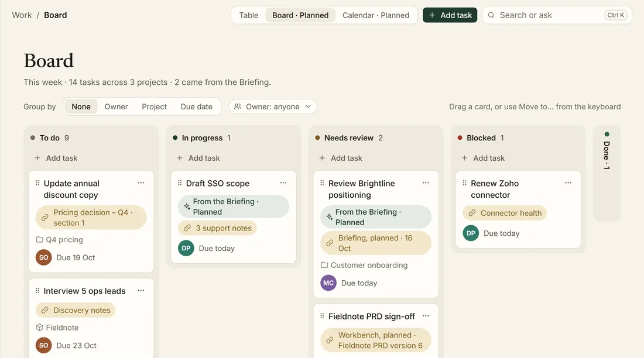
Task: Click DP avatar on Draft SSO scope card
Action: click(x=186, y=248)
